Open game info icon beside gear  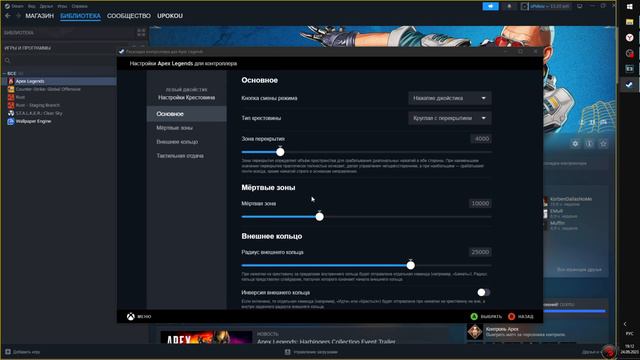[x=589, y=144]
